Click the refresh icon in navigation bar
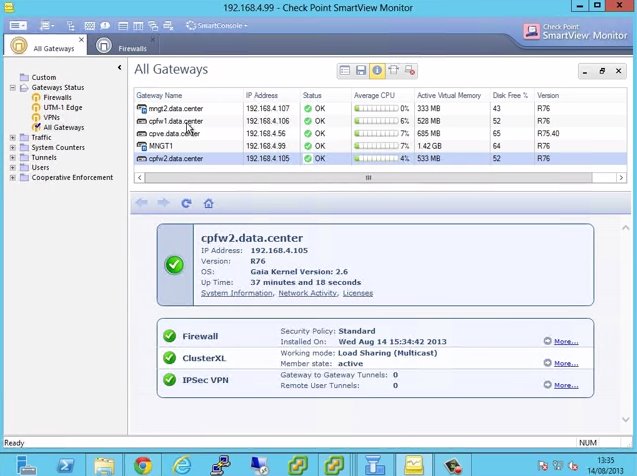 186,203
